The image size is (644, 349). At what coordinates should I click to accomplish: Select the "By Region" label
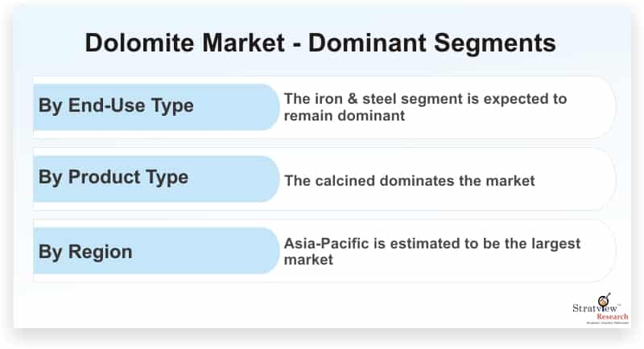85,250
